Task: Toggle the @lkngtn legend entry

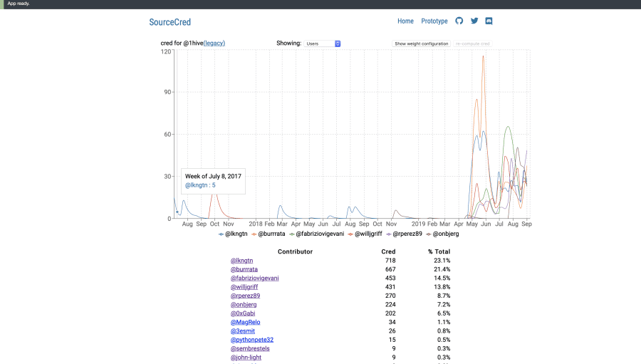Action: pyautogui.click(x=233, y=234)
